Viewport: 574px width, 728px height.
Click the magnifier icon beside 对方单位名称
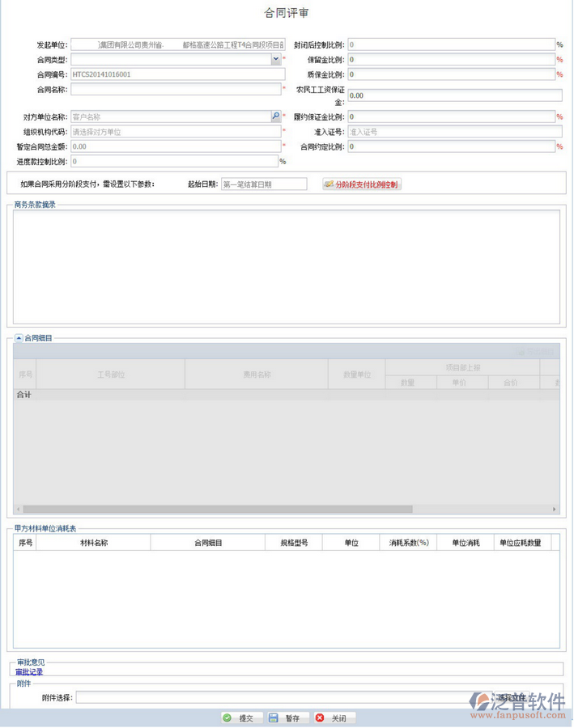click(x=276, y=116)
